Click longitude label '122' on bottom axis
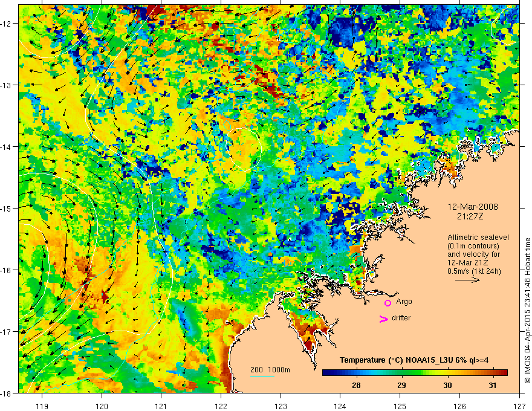This screenshot has height=411, width=532. pyautogui.click(x=221, y=406)
